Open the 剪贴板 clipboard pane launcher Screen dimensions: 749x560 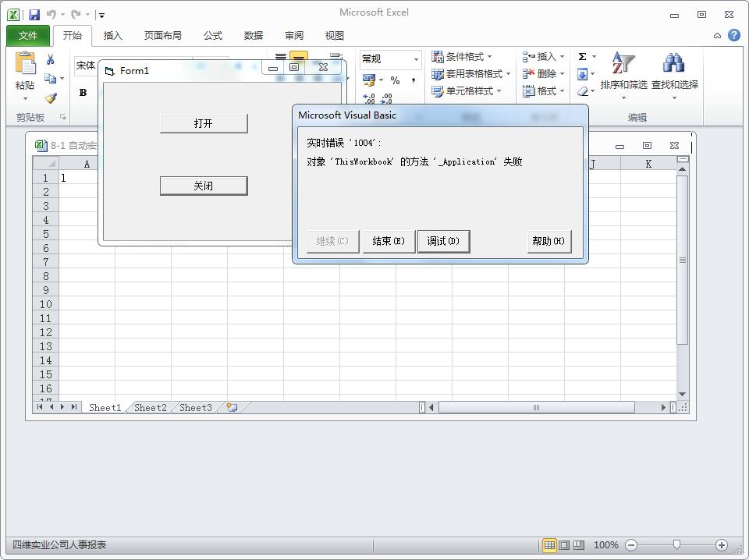[62, 117]
